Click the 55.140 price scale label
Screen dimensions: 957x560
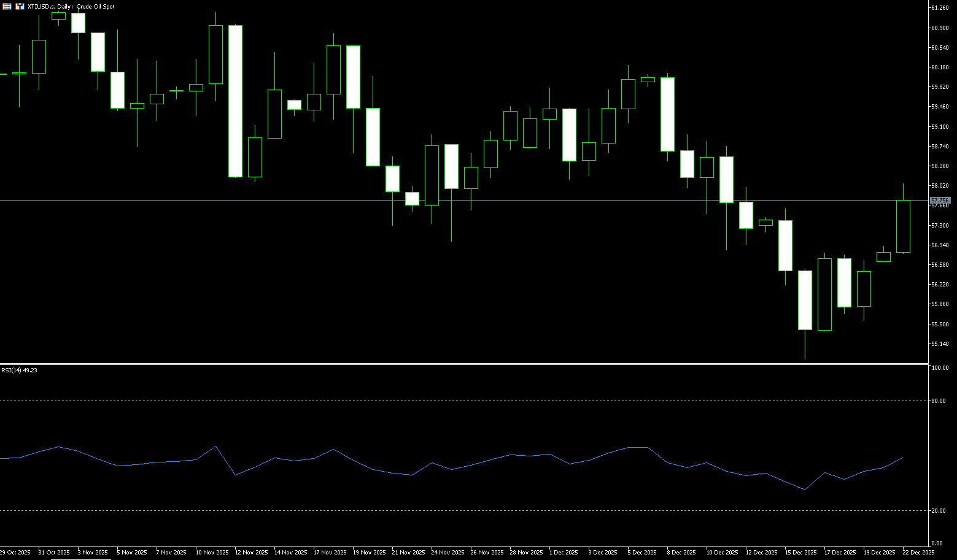[940, 344]
